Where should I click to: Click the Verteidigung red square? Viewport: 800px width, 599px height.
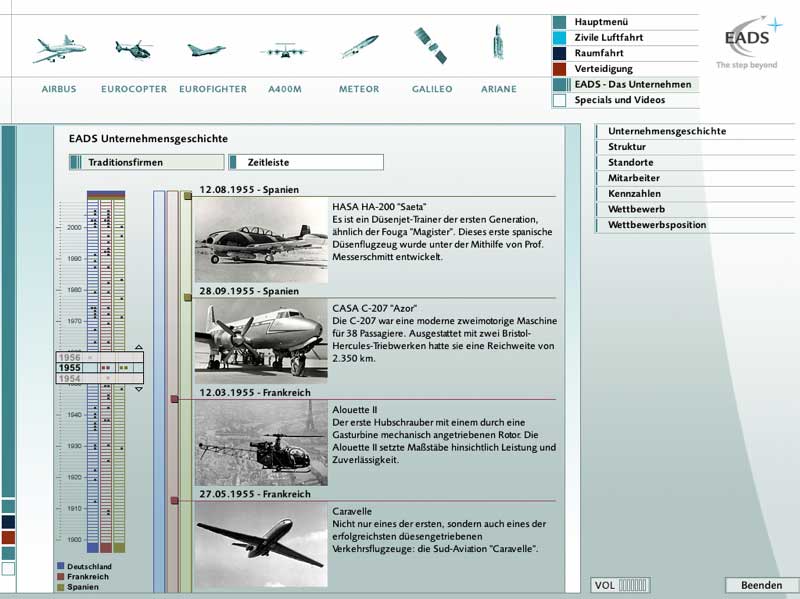pyautogui.click(x=560, y=69)
